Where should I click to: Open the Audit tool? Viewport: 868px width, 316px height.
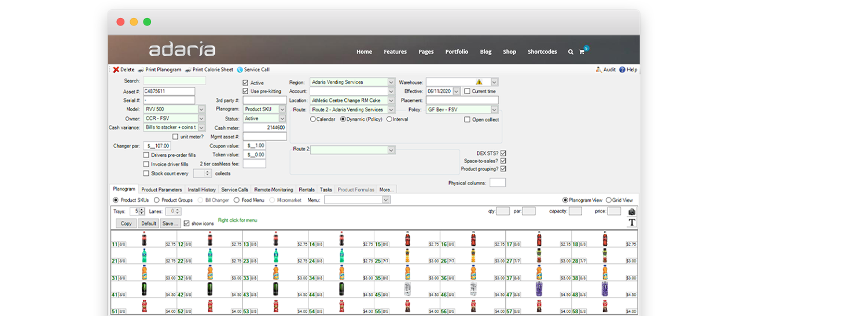pos(598,69)
